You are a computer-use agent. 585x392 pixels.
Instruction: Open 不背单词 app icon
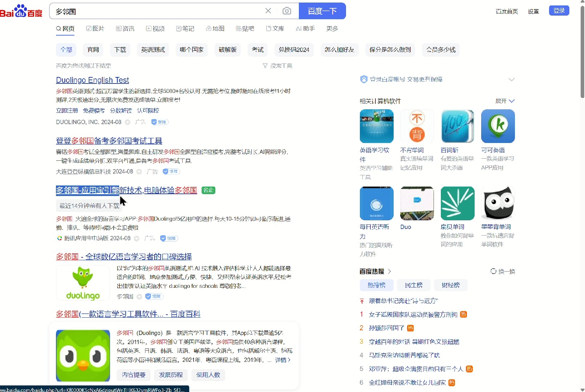tap(417, 126)
